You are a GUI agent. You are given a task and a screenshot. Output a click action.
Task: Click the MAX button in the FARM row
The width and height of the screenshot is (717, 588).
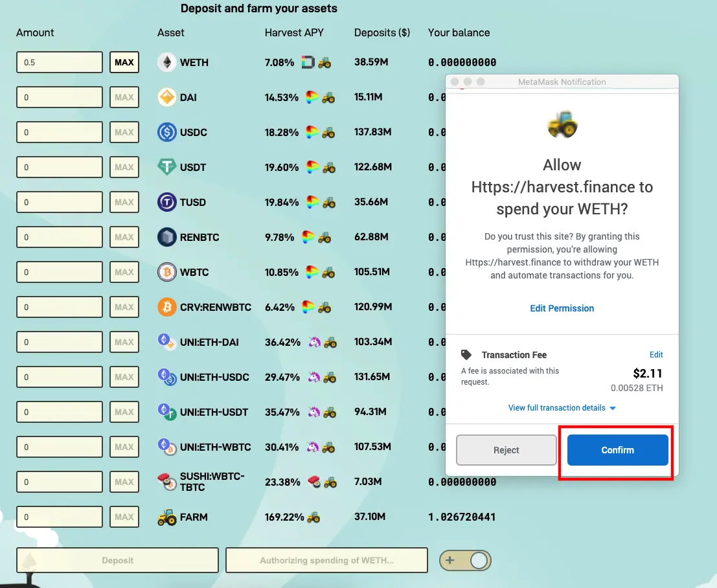124,517
